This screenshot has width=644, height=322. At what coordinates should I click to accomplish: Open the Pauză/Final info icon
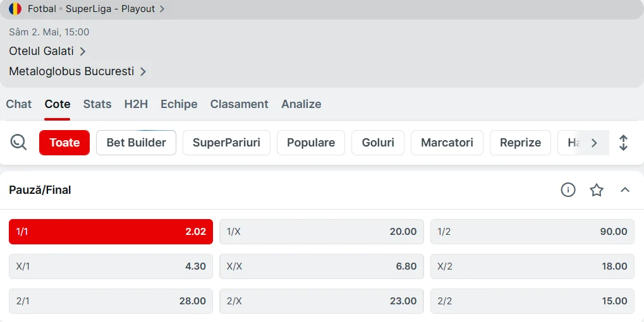pyautogui.click(x=568, y=190)
